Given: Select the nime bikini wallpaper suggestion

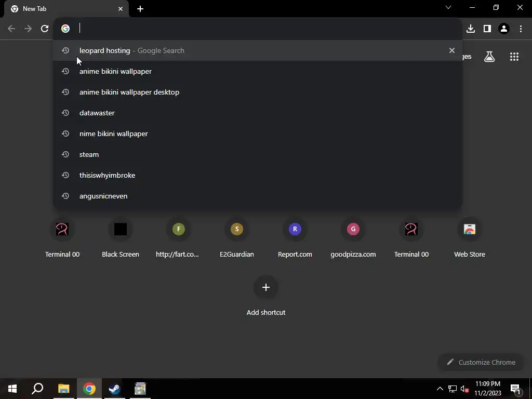Looking at the screenshot, I should tap(258, 134).
